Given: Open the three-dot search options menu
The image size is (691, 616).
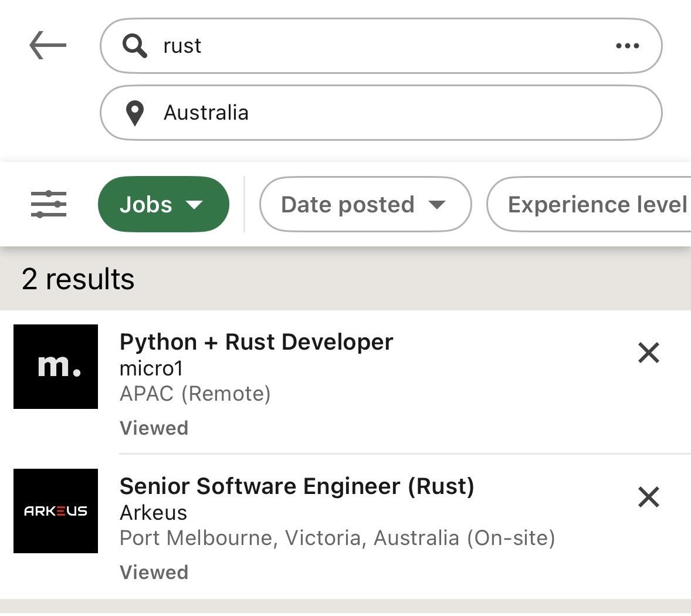Looking at the screenshot, I should click(627, 46).
